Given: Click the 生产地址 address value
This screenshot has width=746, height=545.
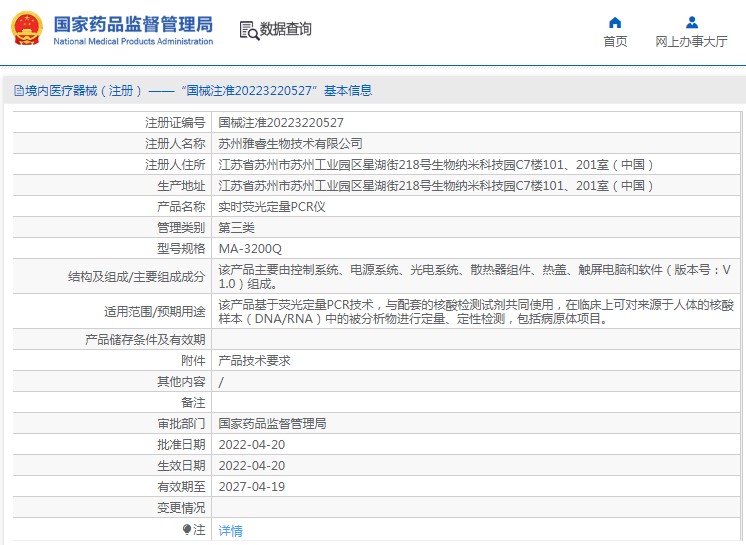Looking at the screenshot, I should pyautogui.click(x=436, y=185).
